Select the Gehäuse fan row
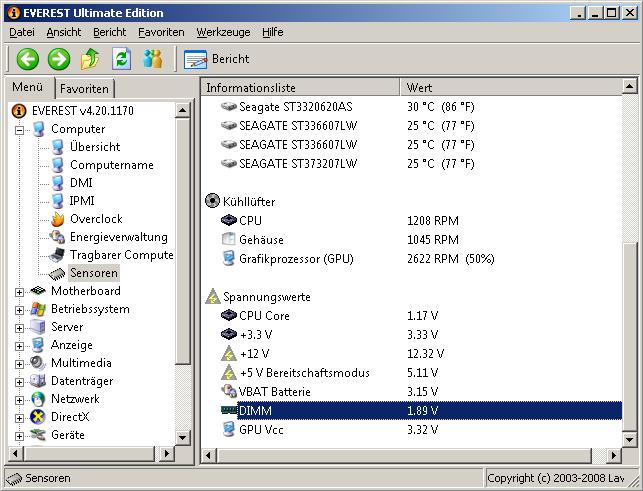Image resolution: width=643 pixels, height=491 pixels. pos(411,240)
